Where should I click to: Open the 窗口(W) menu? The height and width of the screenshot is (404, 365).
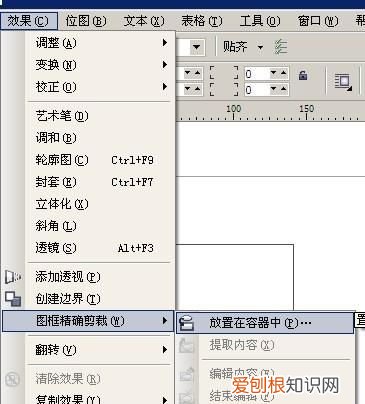318,21
